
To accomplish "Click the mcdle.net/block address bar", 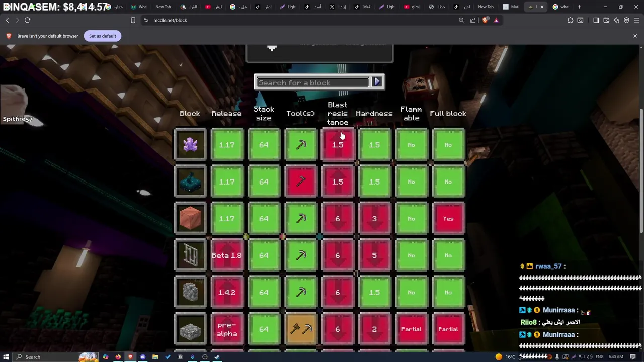I will click(x=302, y=20).
